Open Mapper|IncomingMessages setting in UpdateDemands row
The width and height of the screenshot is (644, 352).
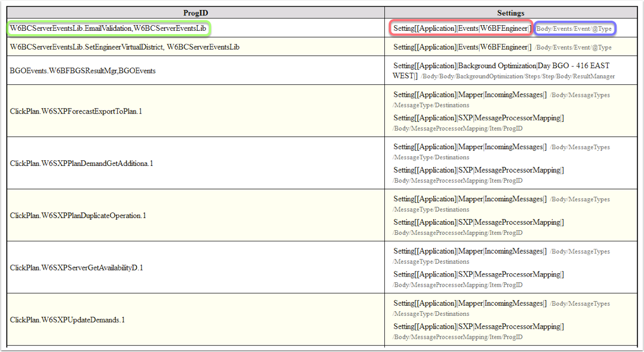point(470,303)
